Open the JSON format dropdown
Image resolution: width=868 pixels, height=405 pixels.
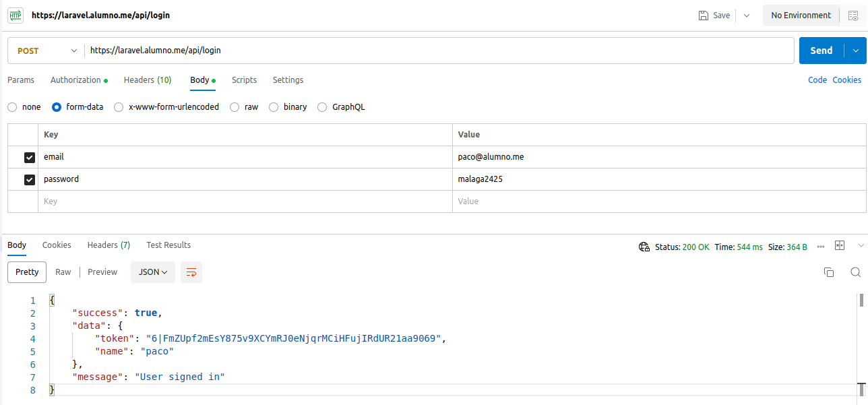pos(153,272)
